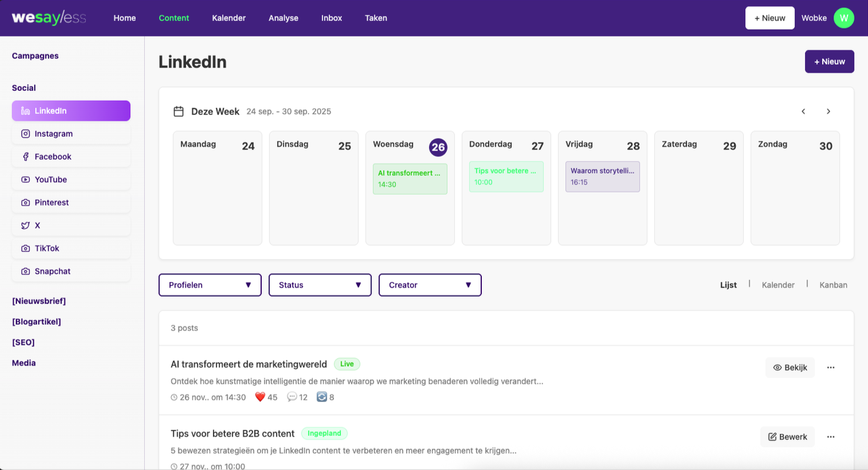Click the 26 nov.. om 14:30 timestamp

[x=208, y=397]
